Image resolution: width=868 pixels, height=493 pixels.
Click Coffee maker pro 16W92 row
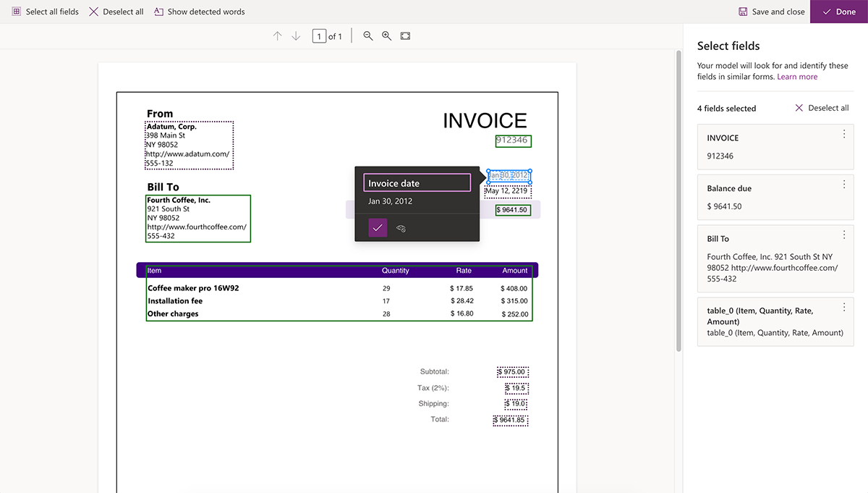pyautogui.click(x=339, y=288)
